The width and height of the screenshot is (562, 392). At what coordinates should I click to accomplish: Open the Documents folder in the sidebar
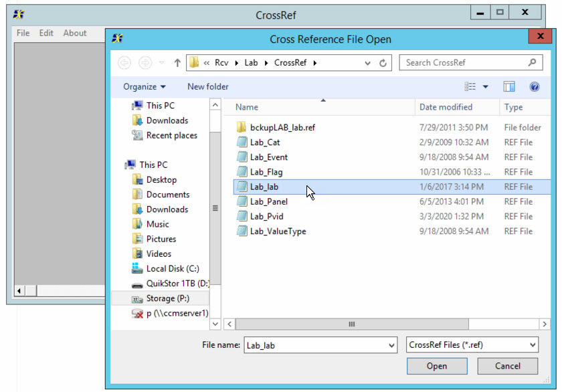click(167, 194)
